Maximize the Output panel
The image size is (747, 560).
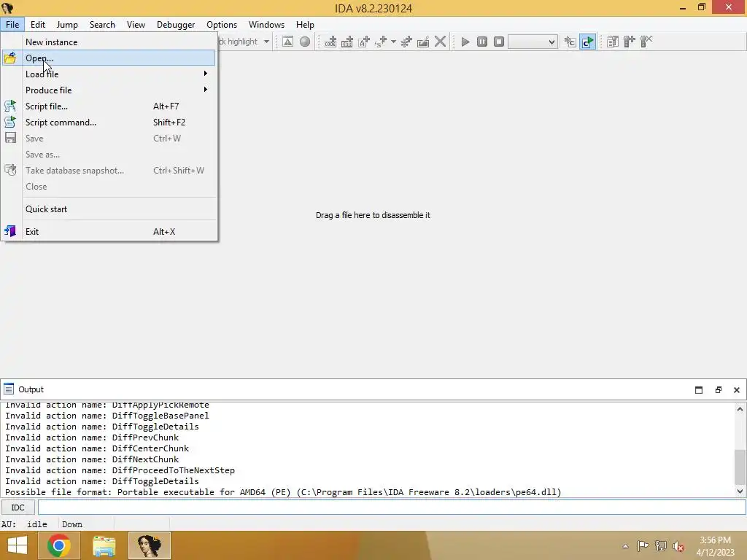(x=699, y=390)
